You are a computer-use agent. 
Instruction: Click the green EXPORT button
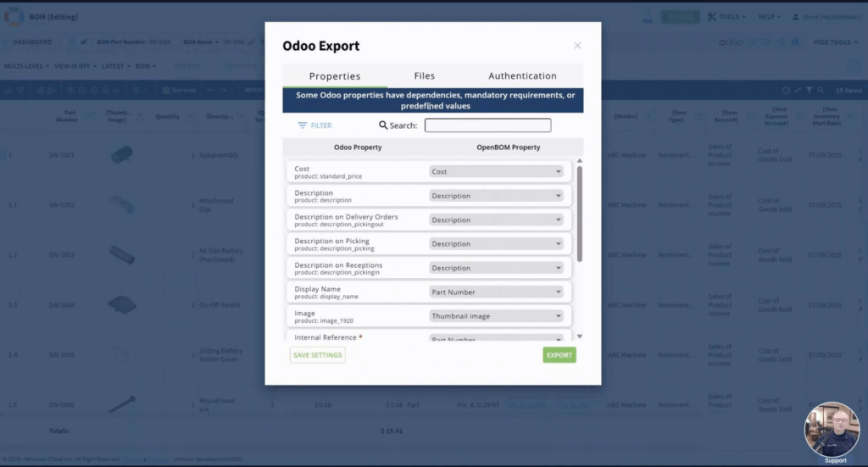click(559, 355)
